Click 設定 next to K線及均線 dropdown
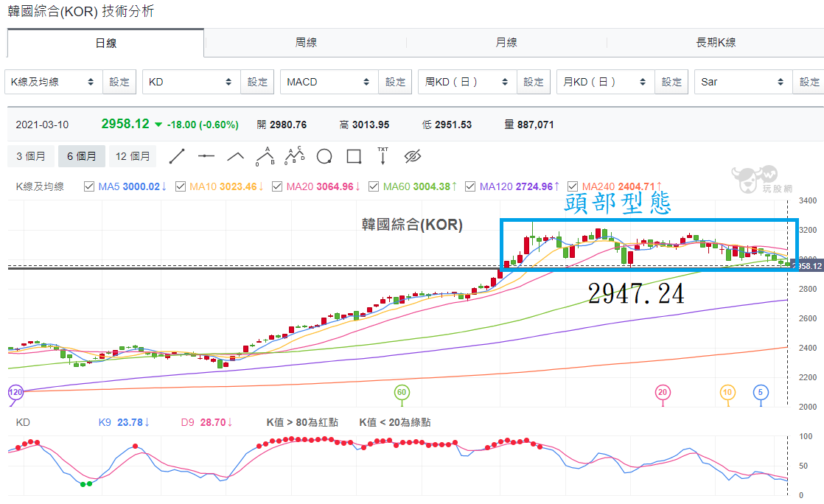Image resolution: width=824 pixels, height=504 pixels. coord(119,82)
